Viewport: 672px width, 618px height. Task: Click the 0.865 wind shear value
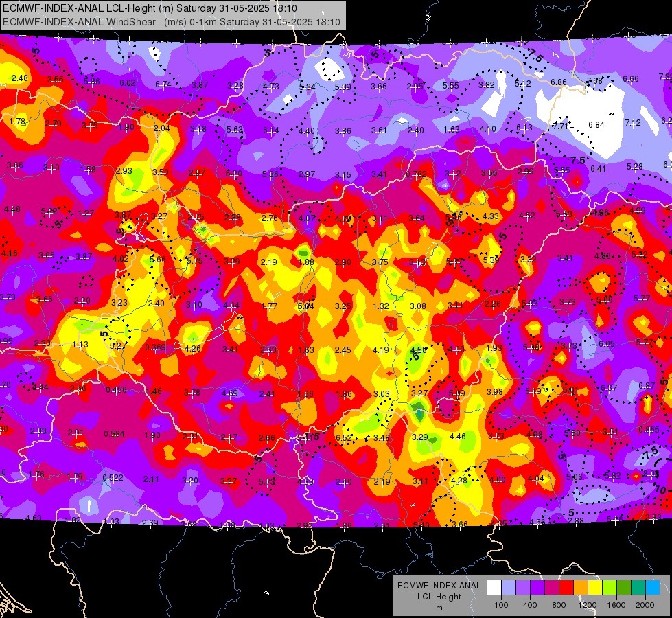pos(649,430)
